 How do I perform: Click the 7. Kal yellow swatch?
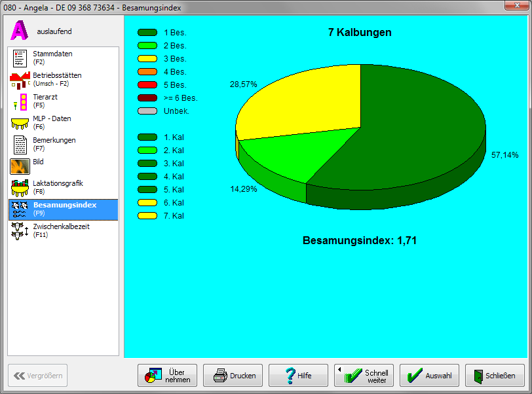click(x=147, y=215)
